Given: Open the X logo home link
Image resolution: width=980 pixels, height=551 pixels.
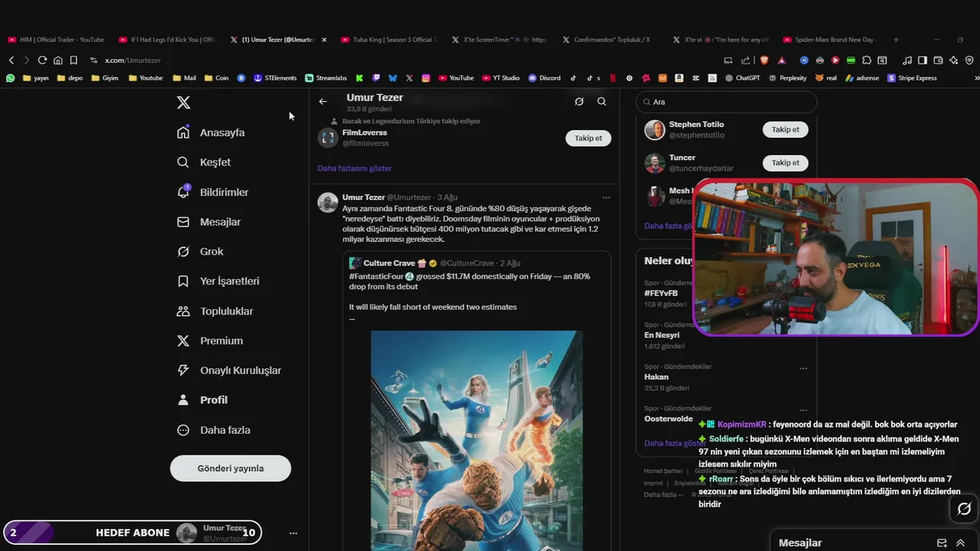Looking at the screenshot, I should [183, 103].
